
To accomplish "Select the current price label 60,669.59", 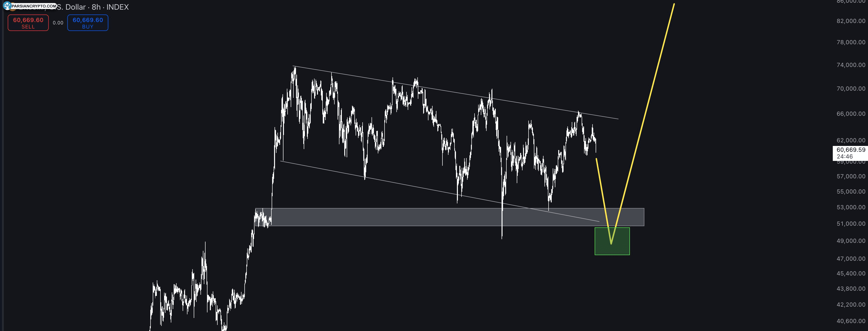I will (x=850, y=150).
